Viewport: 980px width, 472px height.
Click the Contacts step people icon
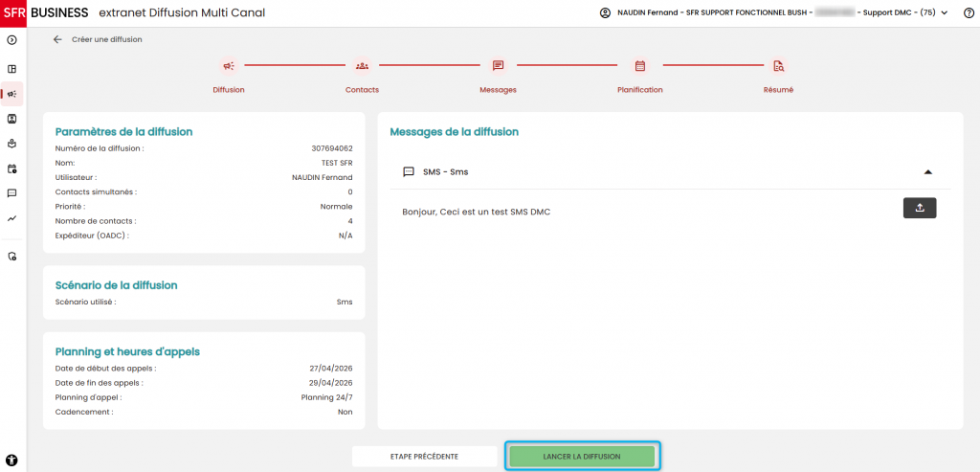362,66
